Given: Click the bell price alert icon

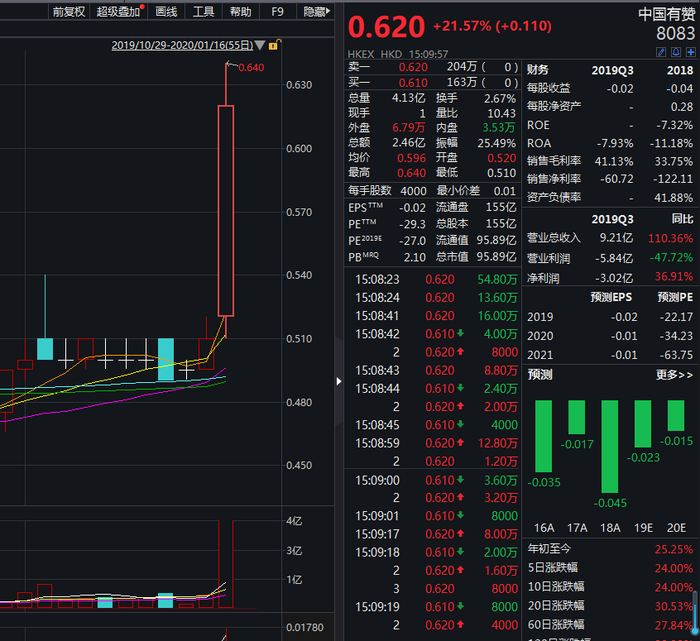Looking at the screenshot, I should (676, 52).
